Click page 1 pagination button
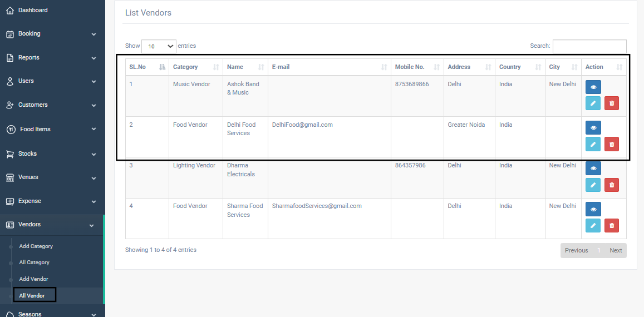Screen dimensions: 644x317 [599, 250]
